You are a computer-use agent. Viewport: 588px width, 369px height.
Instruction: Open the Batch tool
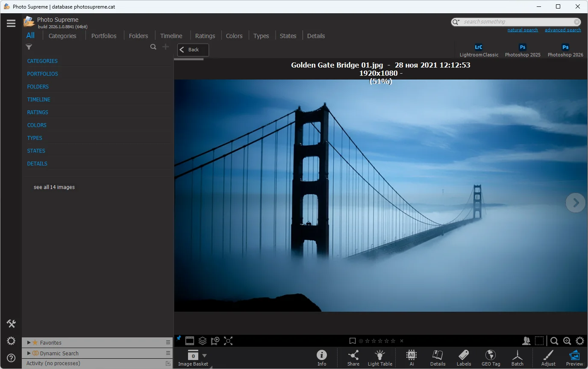coord(517,357)
